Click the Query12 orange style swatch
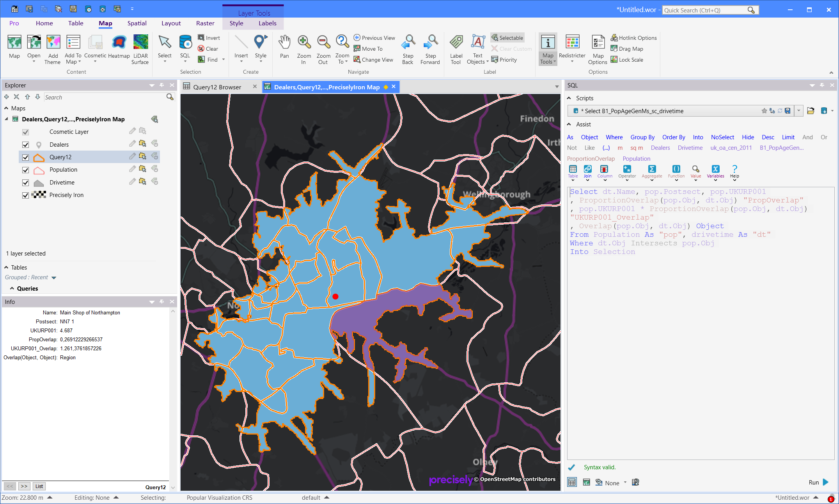Screen dimensions: 839x504 (39, 157)
